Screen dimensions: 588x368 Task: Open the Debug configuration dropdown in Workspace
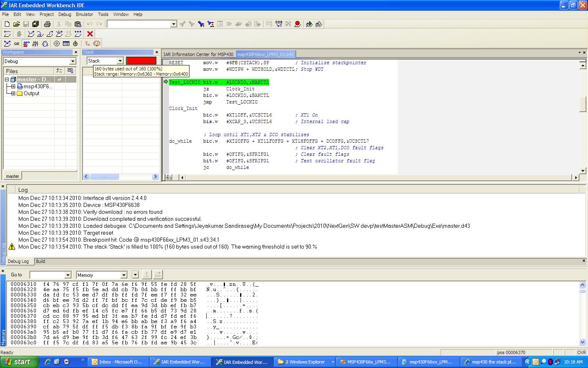(73, 61)
